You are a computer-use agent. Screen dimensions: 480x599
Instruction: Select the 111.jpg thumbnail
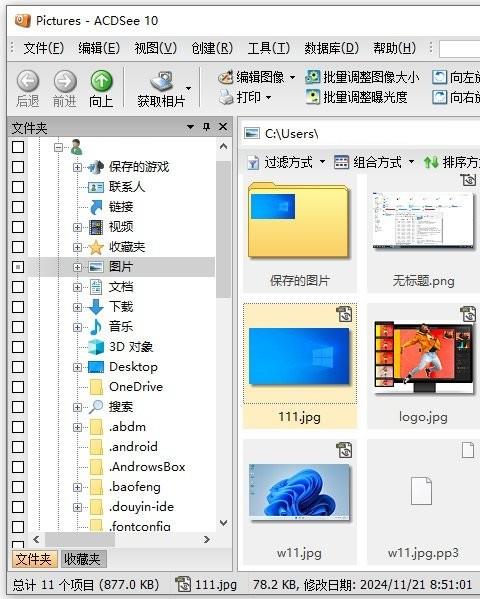click(300, 365)
